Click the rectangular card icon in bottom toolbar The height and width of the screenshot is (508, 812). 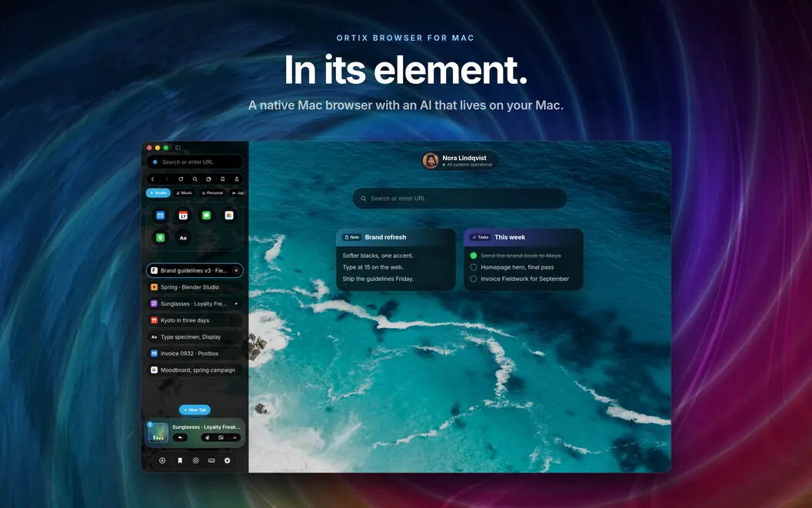tap(211, 460)
